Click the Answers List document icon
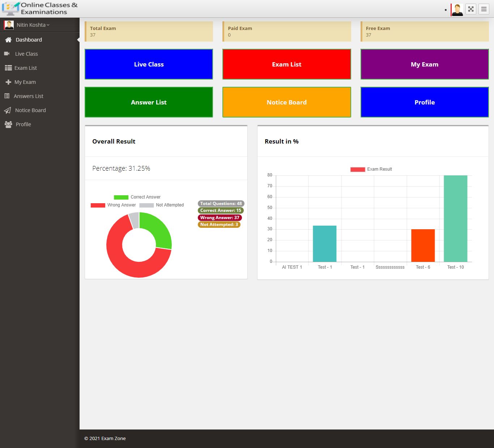The width and height of the screenshot is (494, 448). [x=7, y=96]
